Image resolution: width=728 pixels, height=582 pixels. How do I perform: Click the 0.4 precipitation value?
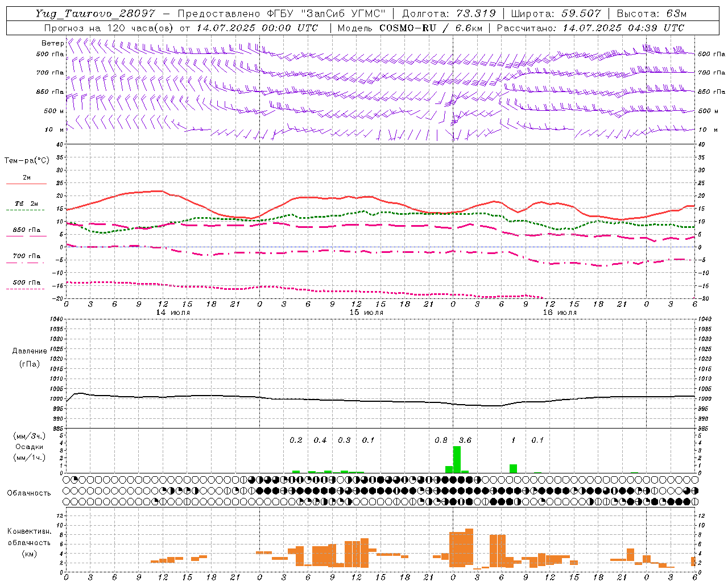tap(320, 440)
